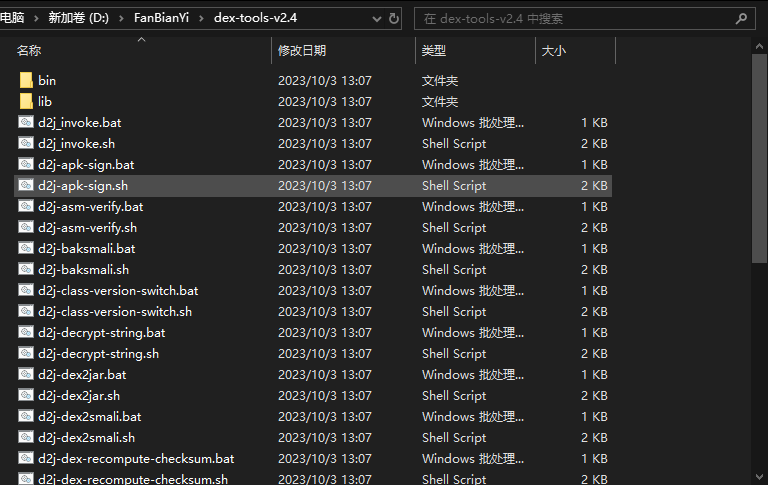Select the d2j_invoke.sh file icon
Viewport: 768px width, 485px height.
[x=26, y=143]
